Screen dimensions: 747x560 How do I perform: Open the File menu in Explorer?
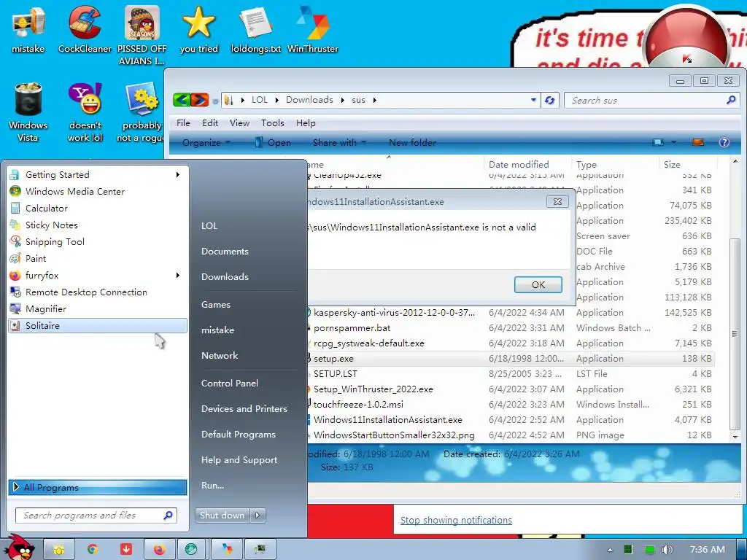pos(183,122)
